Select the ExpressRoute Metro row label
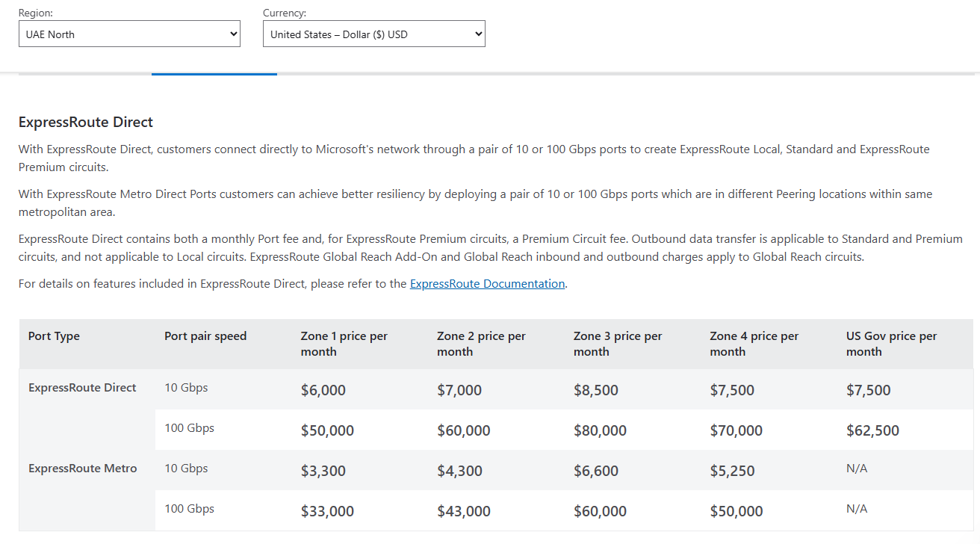The width and height of the screenshot is (980, 544). [x=83, y=469]
